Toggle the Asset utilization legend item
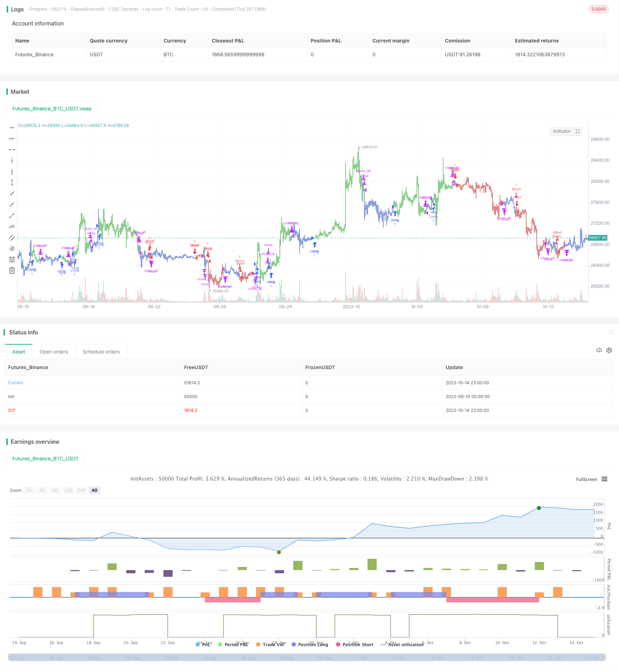The height and width of the screenshot is (672, 619). tap(402, 644)
